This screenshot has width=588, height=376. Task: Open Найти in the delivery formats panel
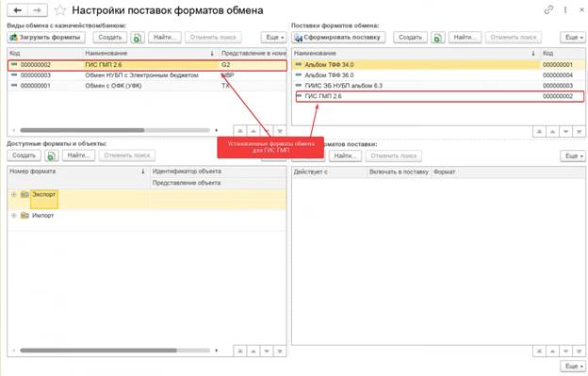346,155
